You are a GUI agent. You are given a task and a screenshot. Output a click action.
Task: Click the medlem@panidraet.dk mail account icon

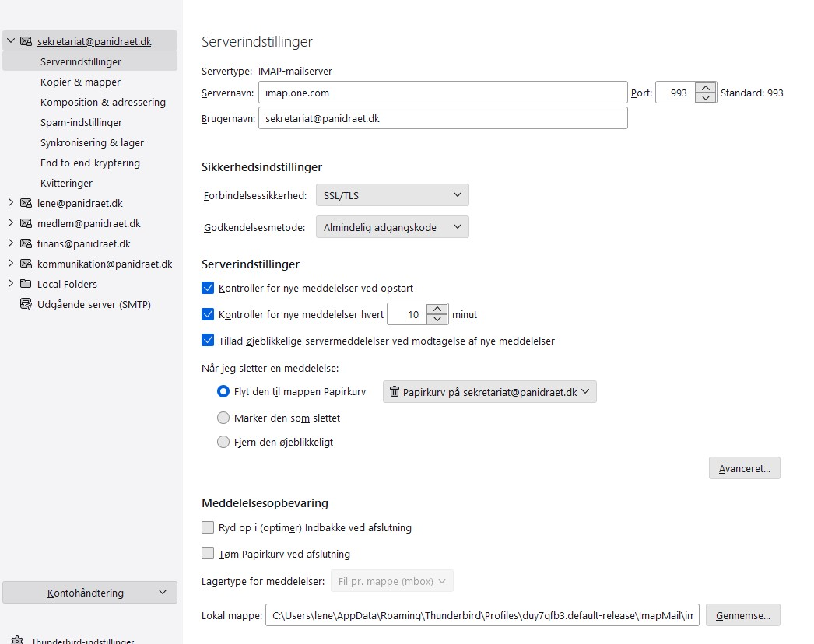[x=26, y=223]
